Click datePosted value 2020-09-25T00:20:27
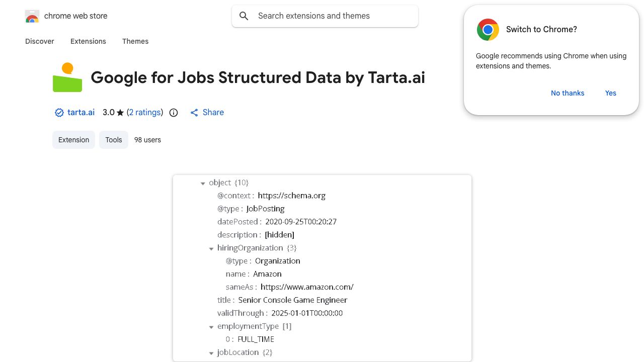This screenshot has height=362, width=644. click(x=301, y=222)
